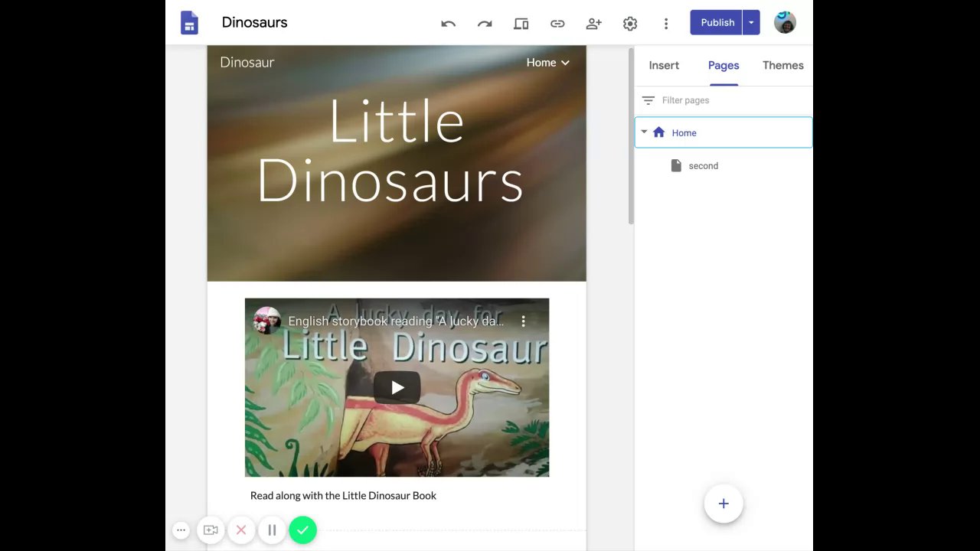Viewport: 980px width, 551px height.
Task: Click the second page document icon
Action: point(676,165)
